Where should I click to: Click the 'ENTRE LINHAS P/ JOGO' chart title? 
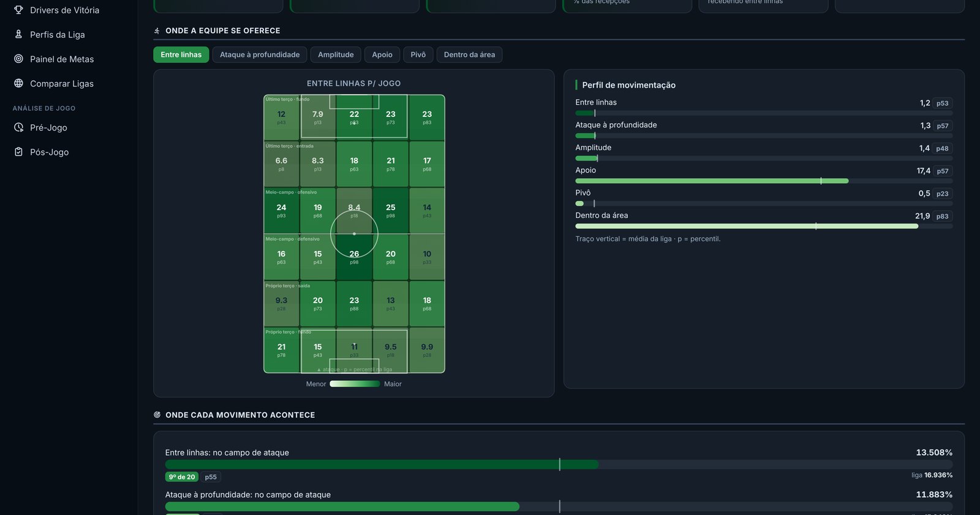click(354, 83)
